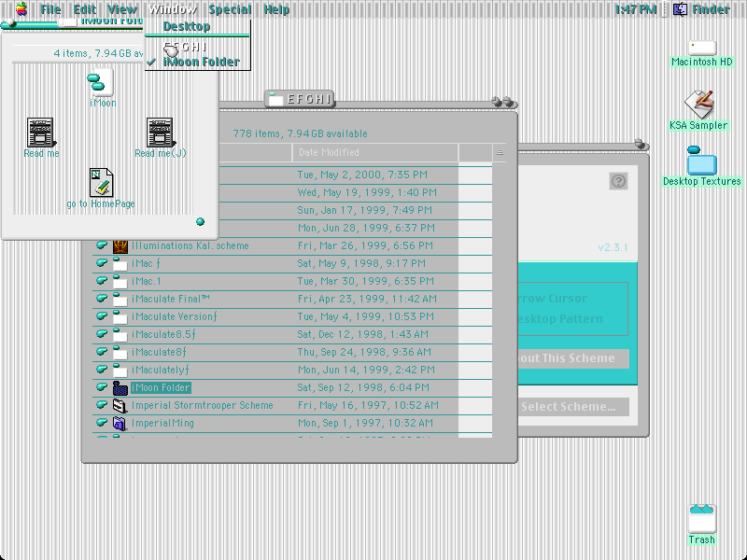
Task: Click the iMaculatelyƒ folder icon
Action: [x=120, y=370]
